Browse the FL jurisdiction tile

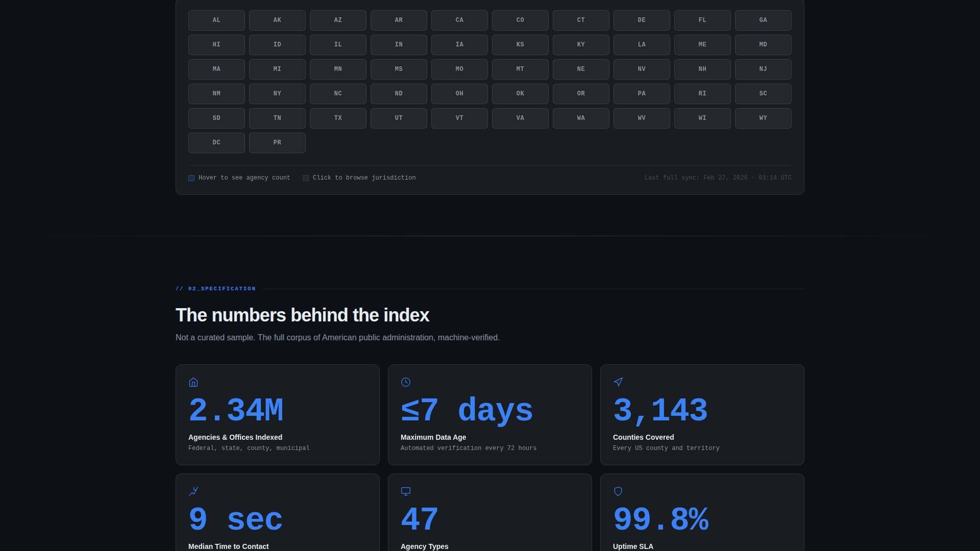pos(702,20)
